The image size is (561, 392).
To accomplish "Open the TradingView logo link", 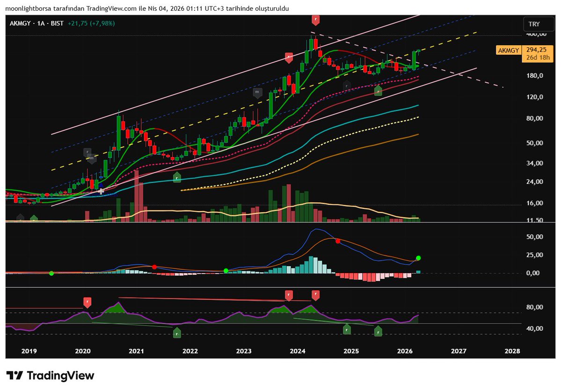I will click(50, 375).
